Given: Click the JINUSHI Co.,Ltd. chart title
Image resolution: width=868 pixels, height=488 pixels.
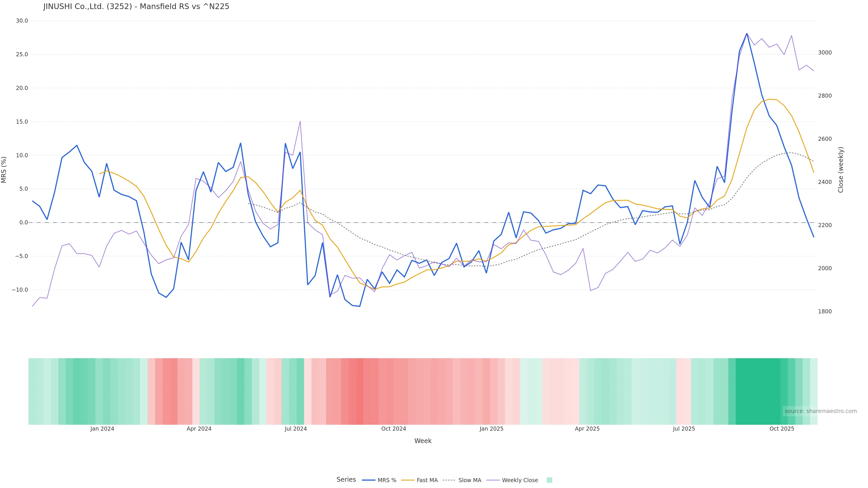Looking at the screenshot, I should pyautogui.click(x=136, y=6).
